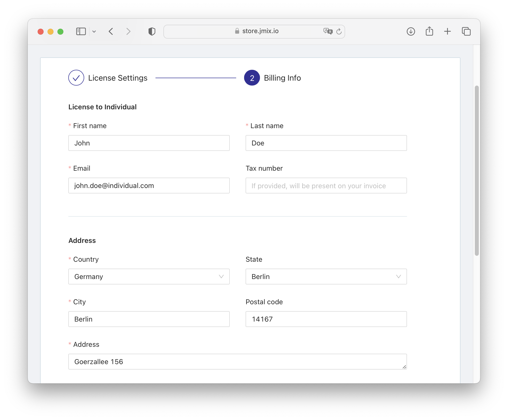The image size is (508, 420).
Task: Go forward one page
Action: pyautogui.click(x=128, y=31)
